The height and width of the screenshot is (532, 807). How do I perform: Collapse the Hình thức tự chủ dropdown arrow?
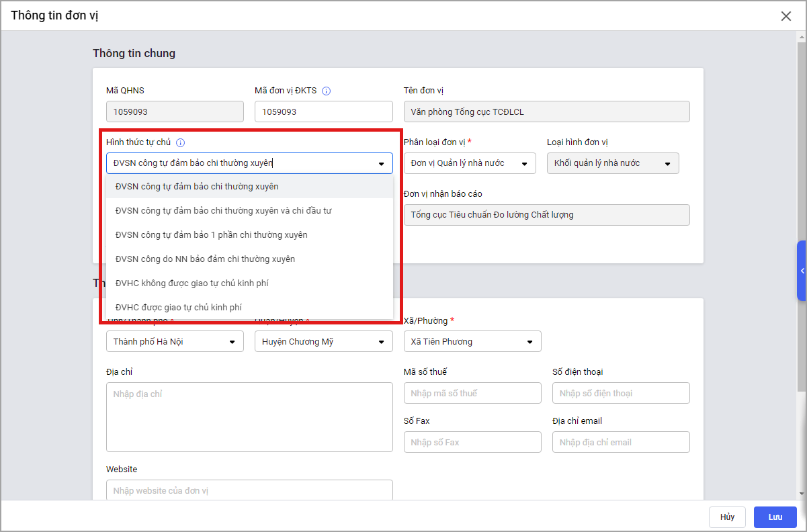(x=381, y=163)
